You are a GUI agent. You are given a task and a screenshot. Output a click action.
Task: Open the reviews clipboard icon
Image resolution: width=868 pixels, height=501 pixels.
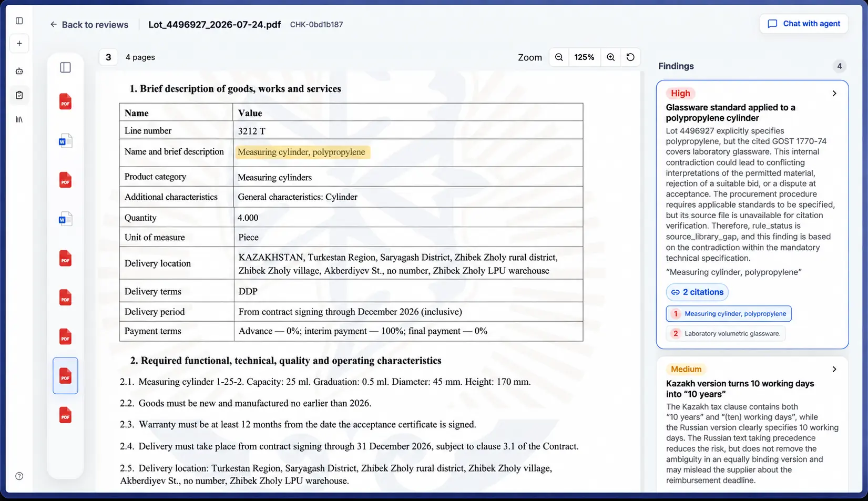click(x=19, y=95)
